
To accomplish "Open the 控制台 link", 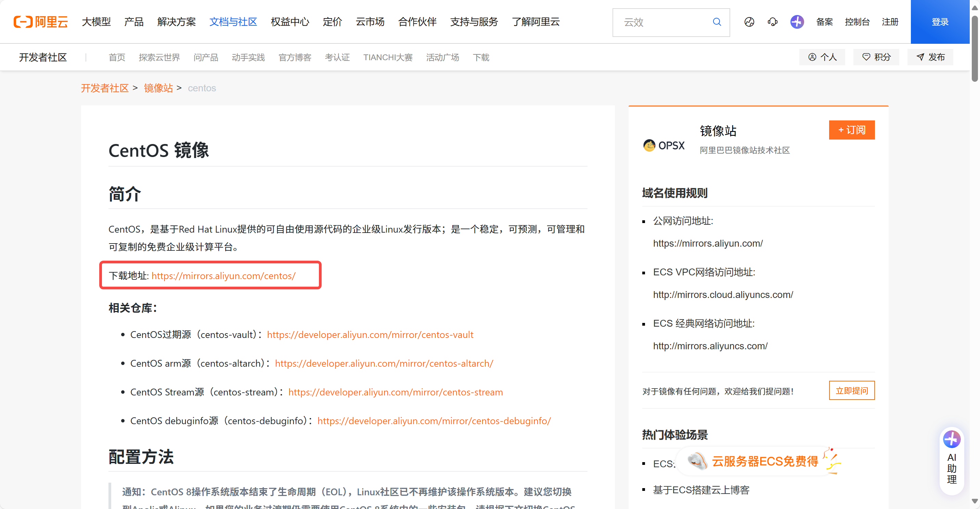I will tap(857, 22).
